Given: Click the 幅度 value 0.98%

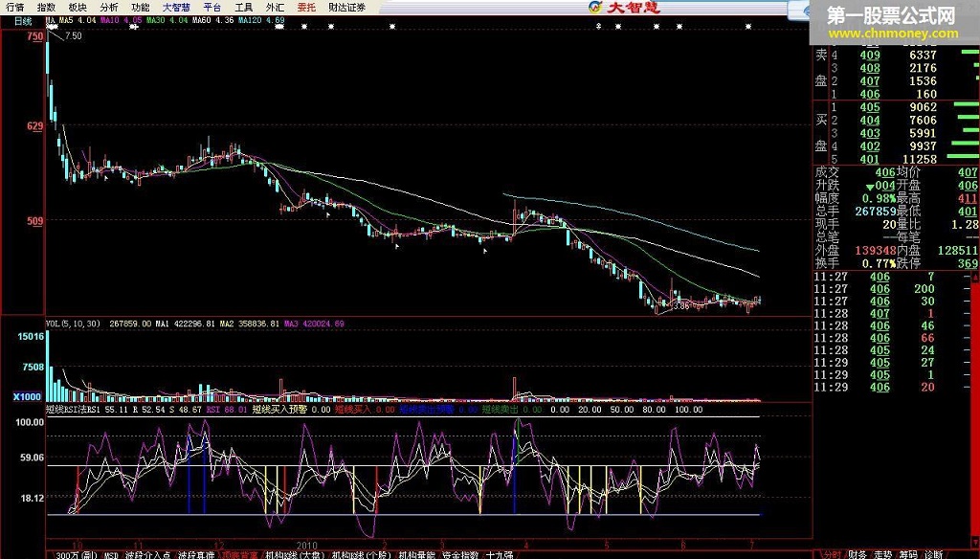Looking at the screenshot, I should (880, 198).
